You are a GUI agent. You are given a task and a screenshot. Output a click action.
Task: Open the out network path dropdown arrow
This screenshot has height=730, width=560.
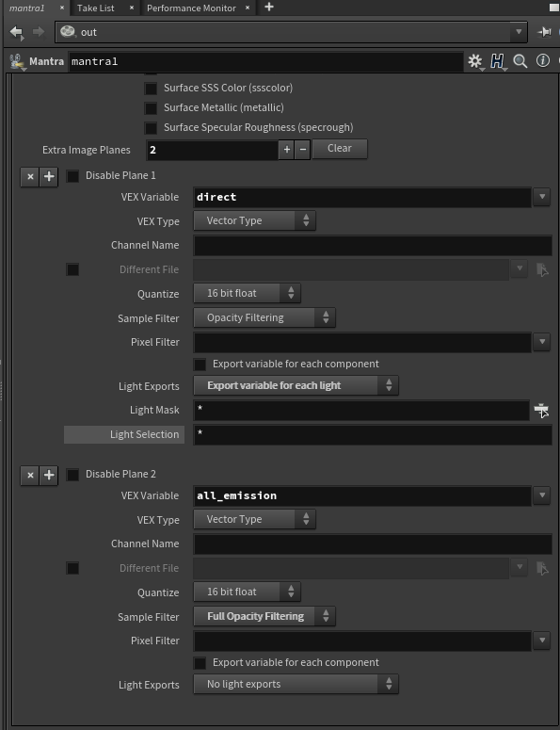pyautogui.click(x=519, y=32)
